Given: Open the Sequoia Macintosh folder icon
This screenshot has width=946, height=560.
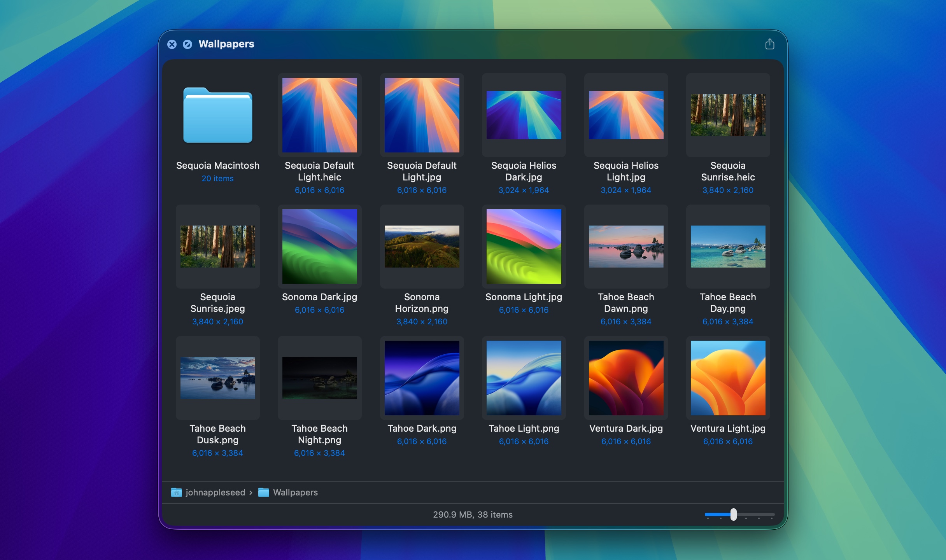Looking at the screenshot, I should [217, 115].
